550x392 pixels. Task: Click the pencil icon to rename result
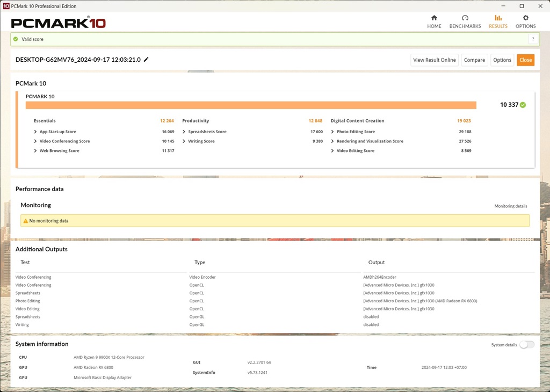146,60
